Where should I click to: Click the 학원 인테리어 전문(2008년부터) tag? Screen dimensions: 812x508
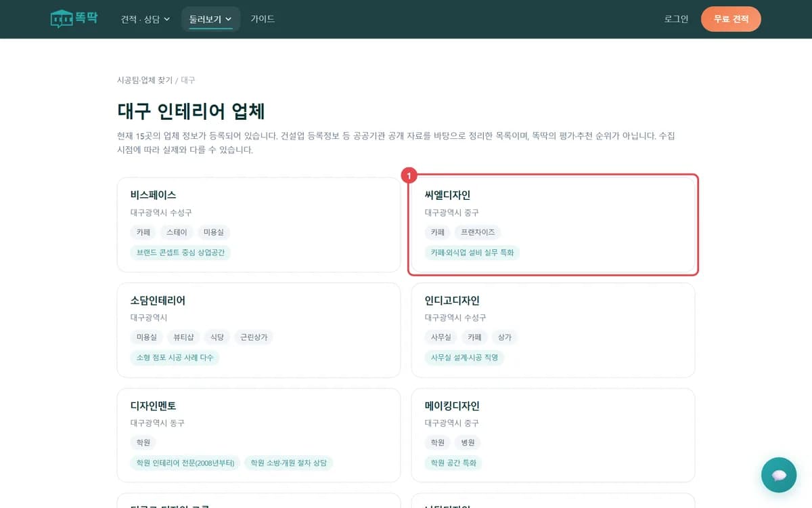(185, 463)
